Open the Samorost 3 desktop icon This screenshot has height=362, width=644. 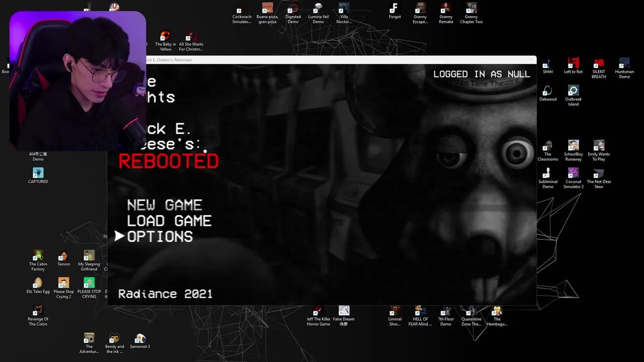(140, 341)
